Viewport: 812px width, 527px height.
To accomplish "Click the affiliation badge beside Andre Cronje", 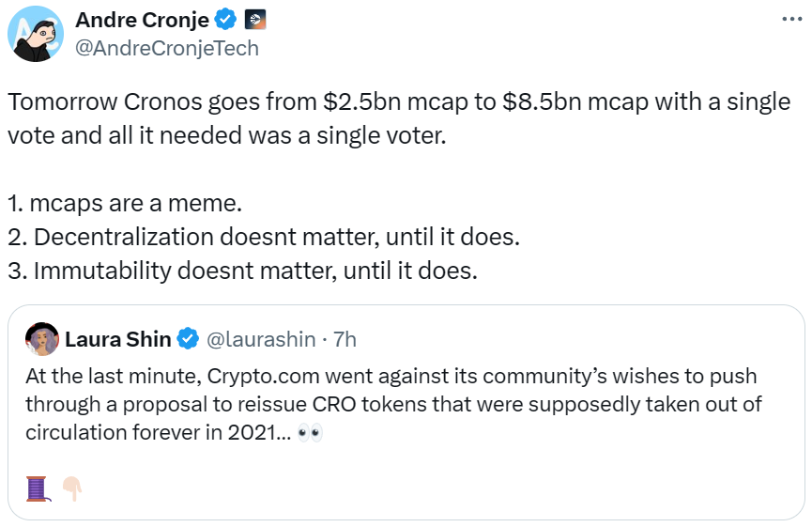I will 255,19.
